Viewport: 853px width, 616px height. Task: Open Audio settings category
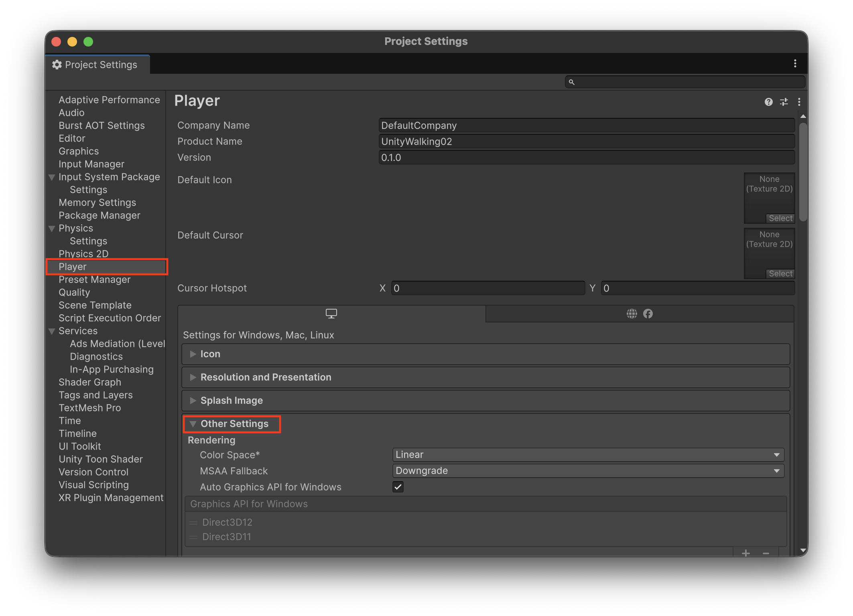click(x=71, y=113)
